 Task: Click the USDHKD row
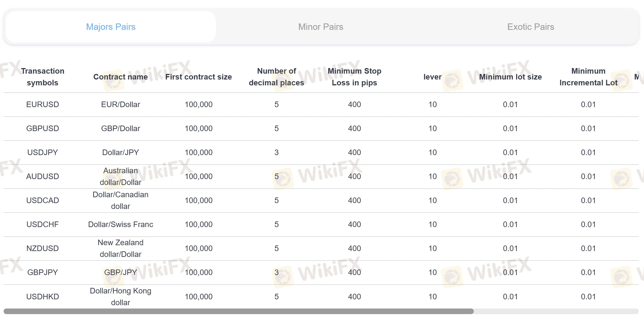point(43,297)
